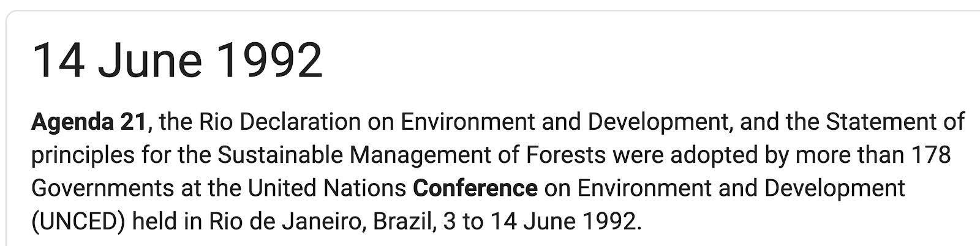Select the word "Environment" in first line
This screenshot has height=246, width=980.
[469, 122]
